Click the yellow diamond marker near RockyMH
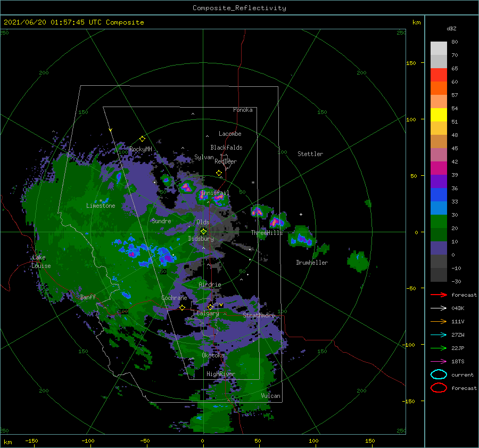 click(x=142, y=139)
